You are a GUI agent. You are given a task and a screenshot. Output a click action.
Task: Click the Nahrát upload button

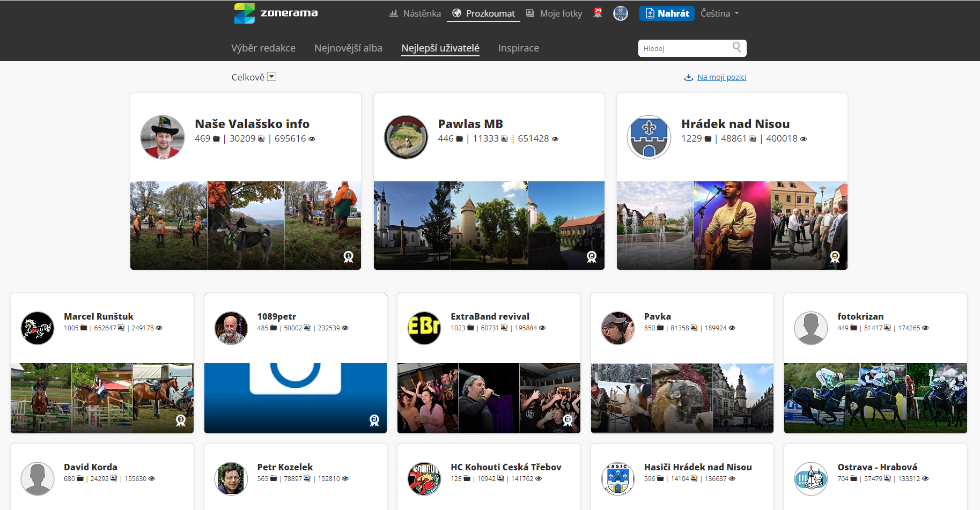pos(667,13)
